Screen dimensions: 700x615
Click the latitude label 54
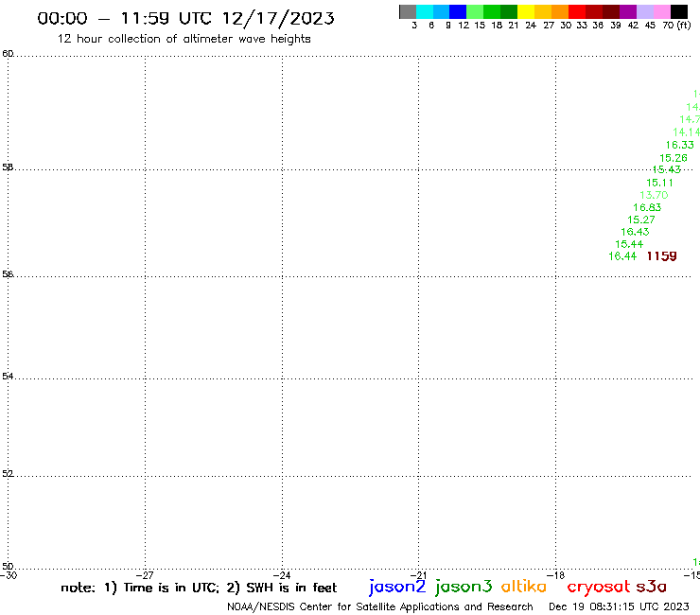pyautogui.click(x=8, y=376)
